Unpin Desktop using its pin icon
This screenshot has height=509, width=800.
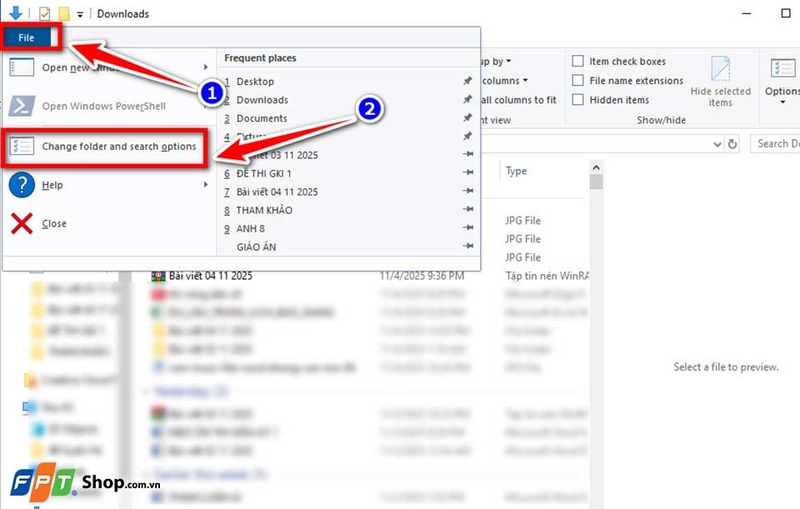[467, 81]
